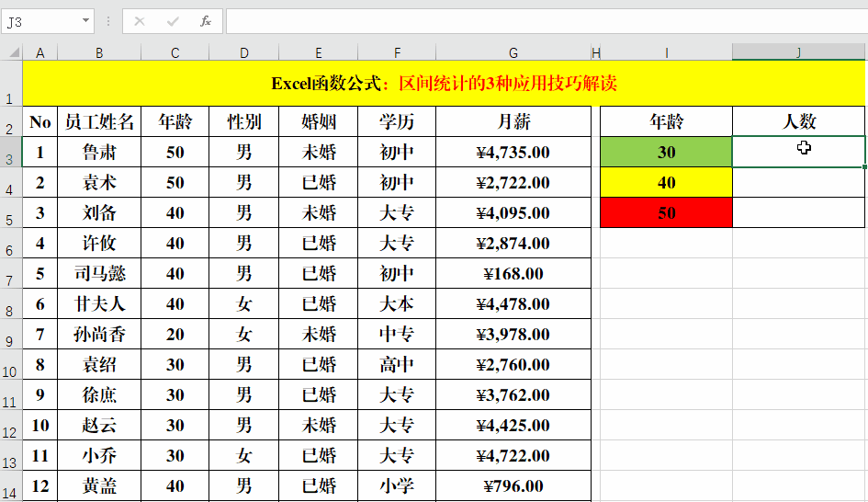This screenshot has height=502, width=868.
Task: Click salary cell ¥2,760.00
Action: pyautogui.click(x=513, y=364)
